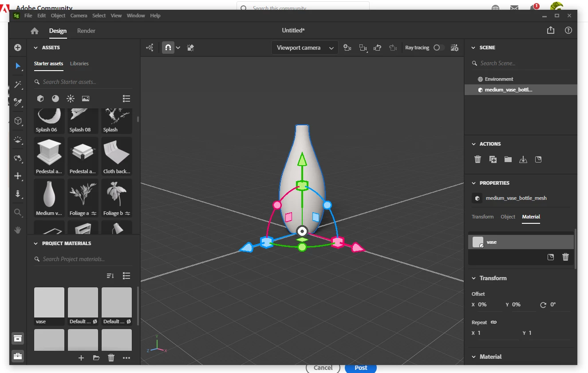Screen dimensions: 588x373
Task: Click trash icon in Actions panel
Action: (478, 159)
